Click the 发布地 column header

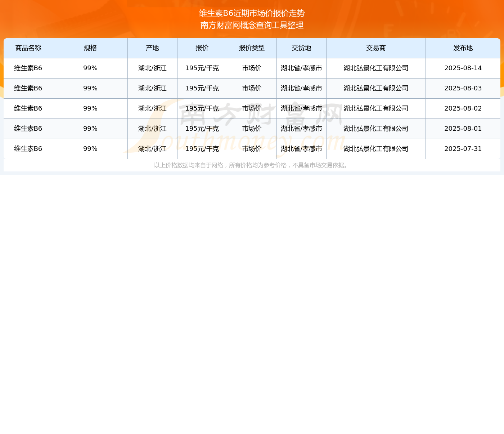[463, 48]
